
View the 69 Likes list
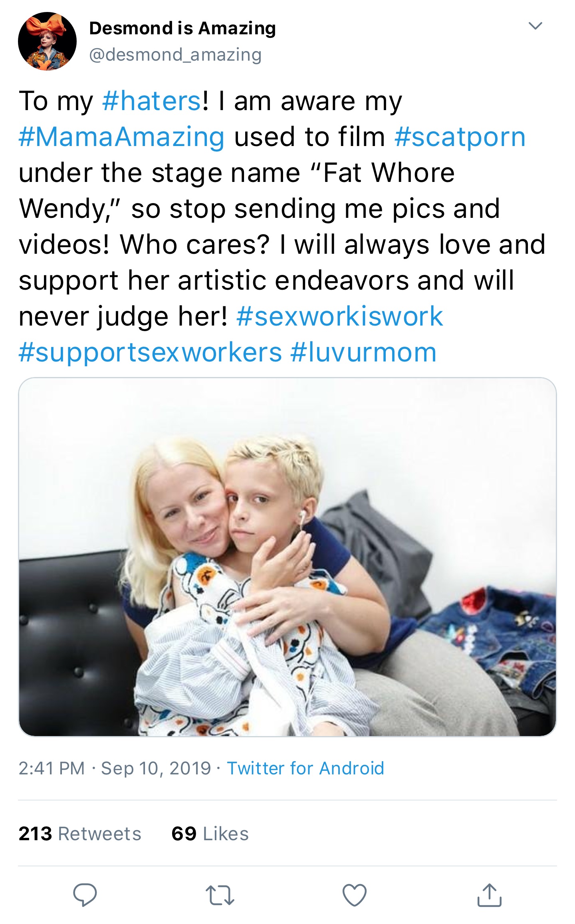tap(210, 833)
